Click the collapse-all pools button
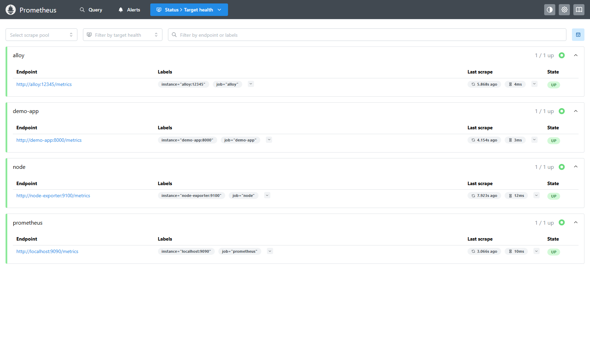 coord(578,35)
